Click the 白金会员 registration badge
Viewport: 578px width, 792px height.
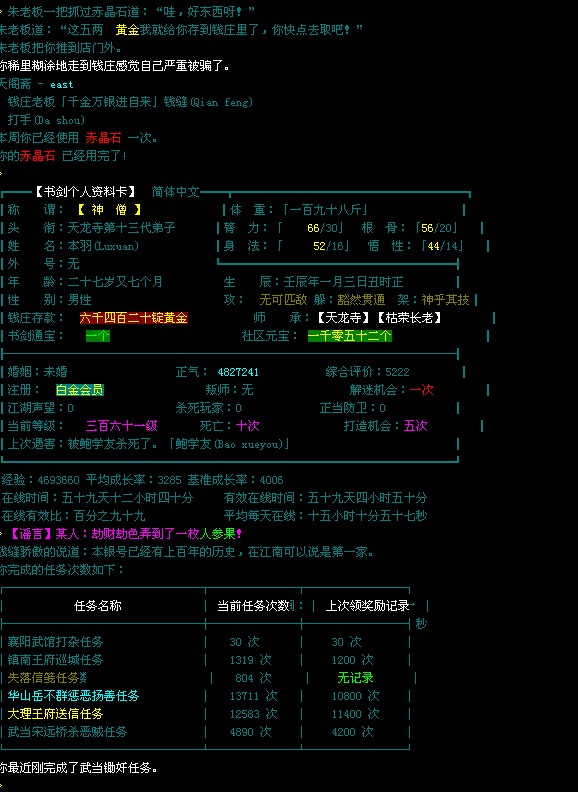79,390
